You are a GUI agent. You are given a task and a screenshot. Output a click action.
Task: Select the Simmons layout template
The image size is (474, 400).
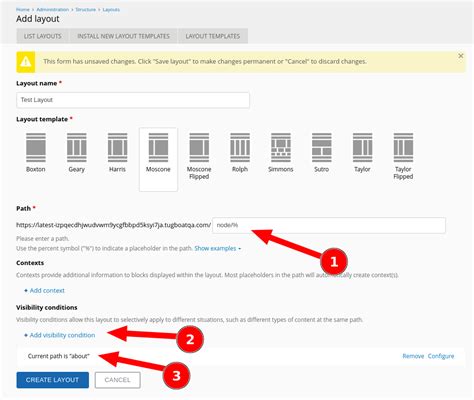281,153
